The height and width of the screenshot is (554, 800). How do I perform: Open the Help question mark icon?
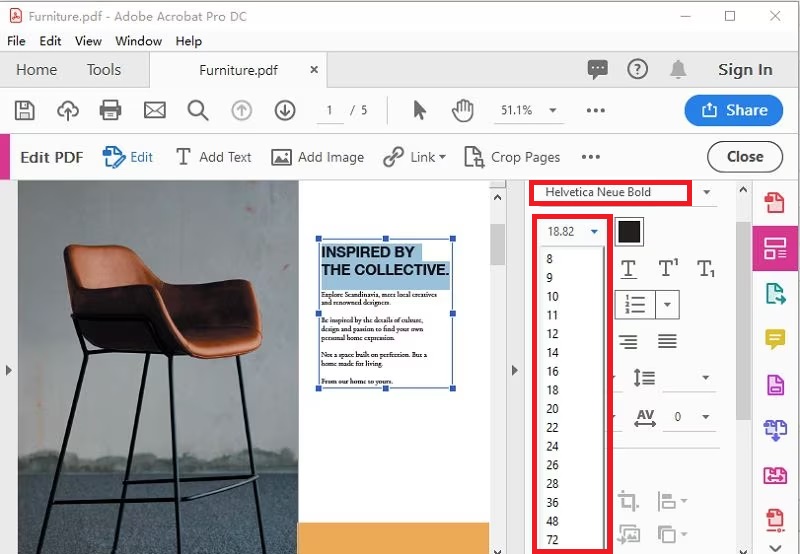coord(638,69)
